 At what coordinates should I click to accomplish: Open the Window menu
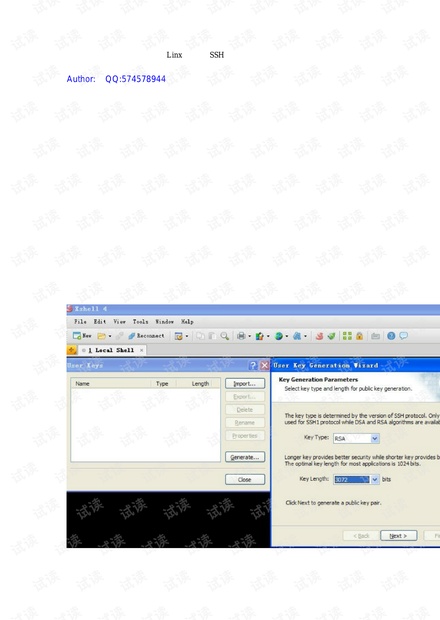[164, 321]
